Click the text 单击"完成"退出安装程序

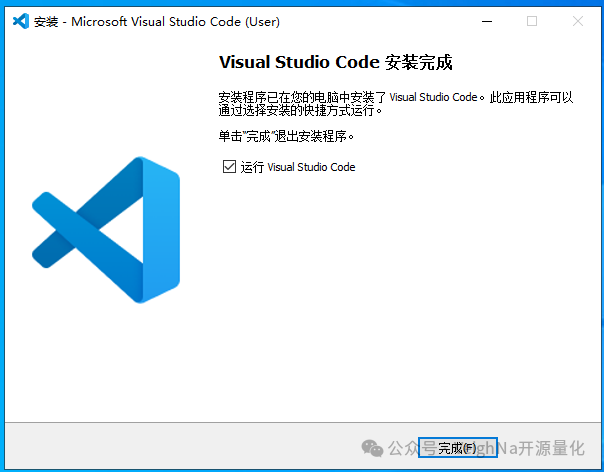tap(286, 136)
